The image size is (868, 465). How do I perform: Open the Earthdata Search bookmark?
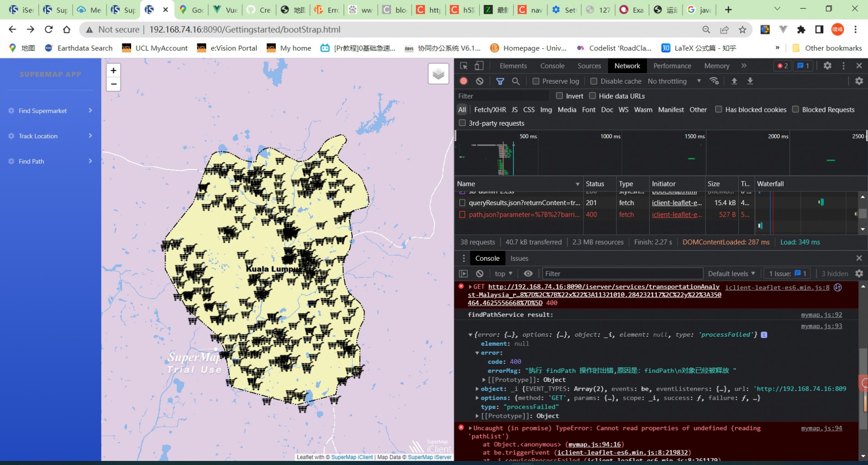click(x=79, y=48)
